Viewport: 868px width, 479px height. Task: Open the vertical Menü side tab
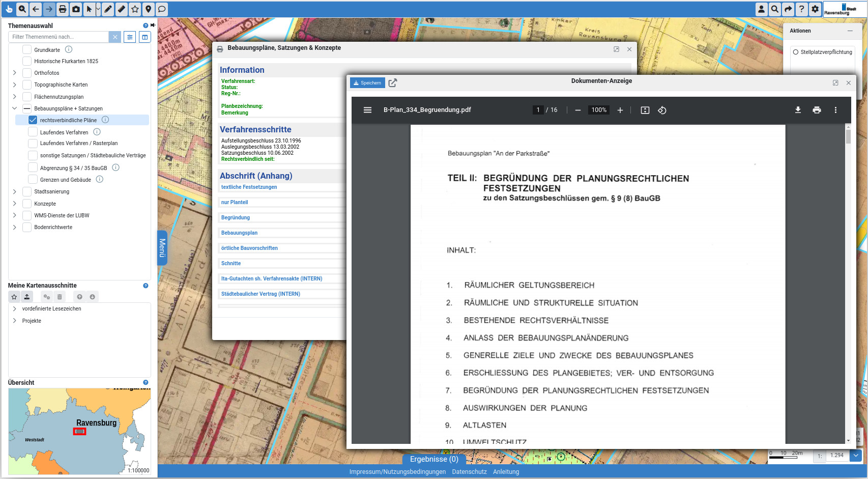(x=162, y=248)
